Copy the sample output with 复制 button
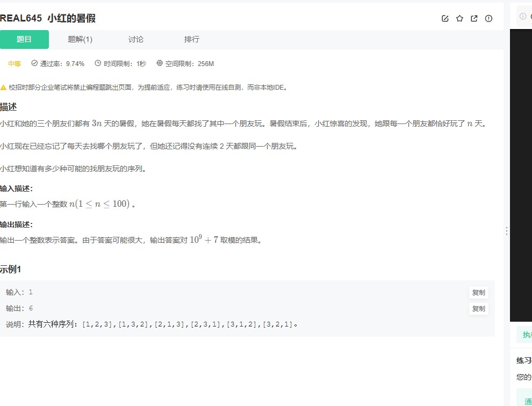Screen dimensions: 532x406 478,309
